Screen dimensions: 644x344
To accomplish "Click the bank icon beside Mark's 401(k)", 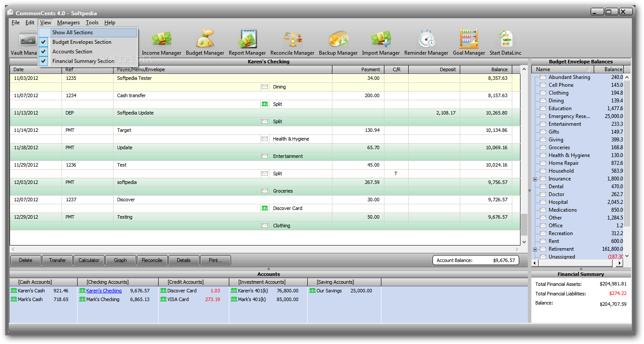I will click(x=234, y=299).
